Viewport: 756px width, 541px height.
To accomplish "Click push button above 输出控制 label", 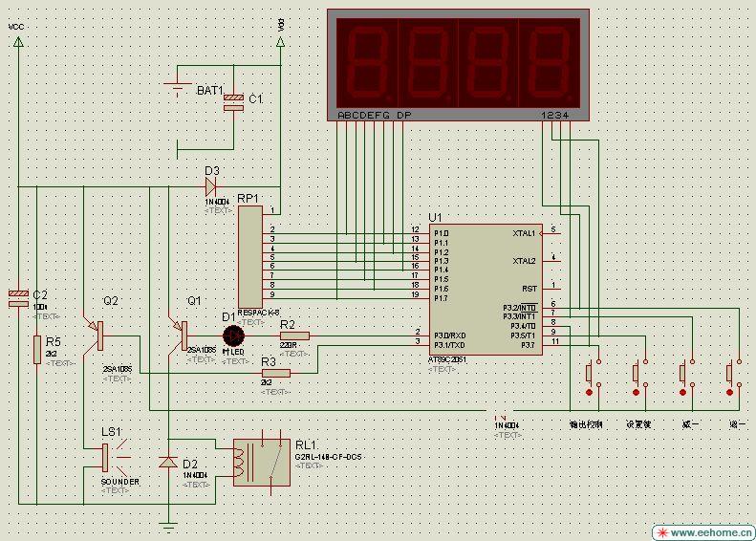I will (593, 377).
